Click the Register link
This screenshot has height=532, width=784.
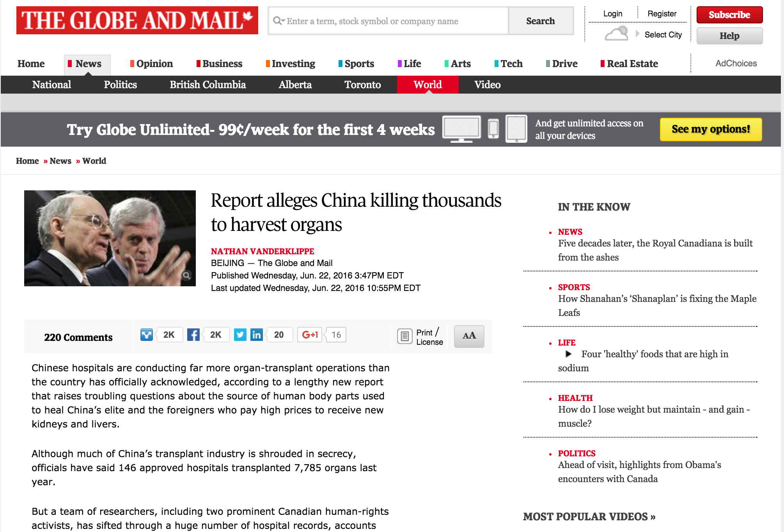[662, 14]
